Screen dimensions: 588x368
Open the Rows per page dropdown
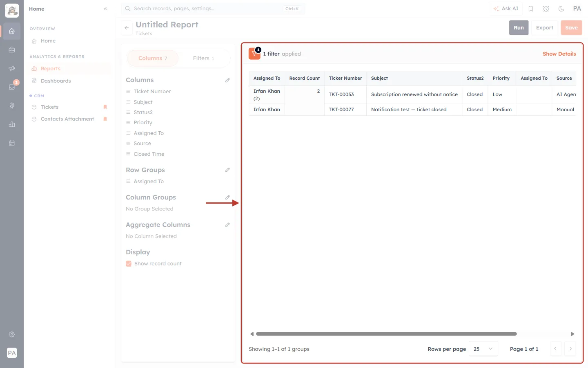click(x=483, y=349)
